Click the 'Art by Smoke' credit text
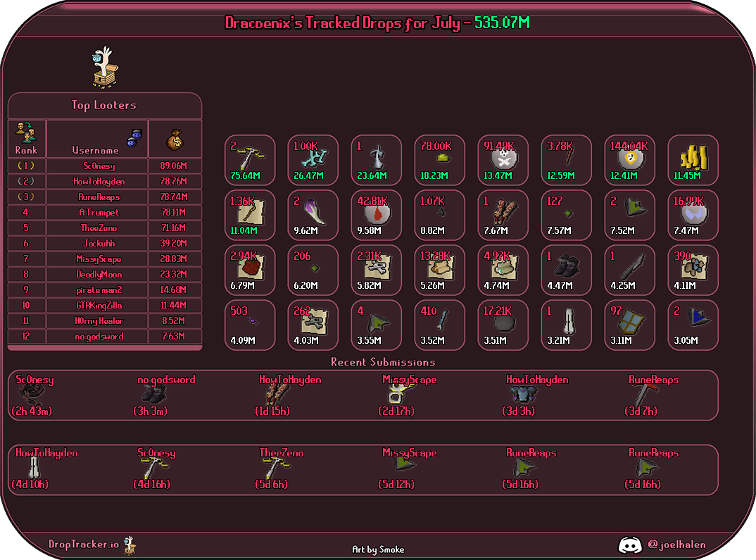This screenshot has width=756, height=560. click(x=378, y=549)
